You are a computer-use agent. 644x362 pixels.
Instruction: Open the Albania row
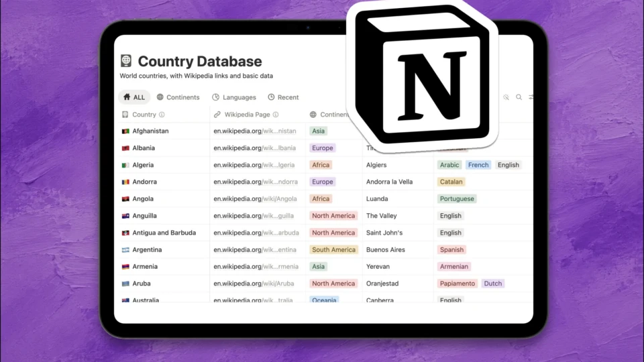point(144,147)
